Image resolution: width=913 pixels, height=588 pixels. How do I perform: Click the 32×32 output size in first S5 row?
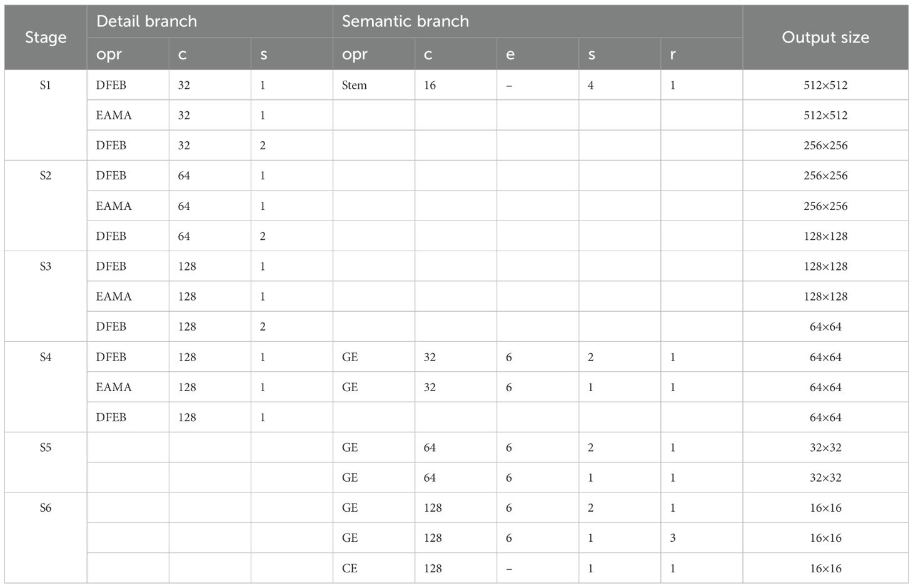pos(825,447)
